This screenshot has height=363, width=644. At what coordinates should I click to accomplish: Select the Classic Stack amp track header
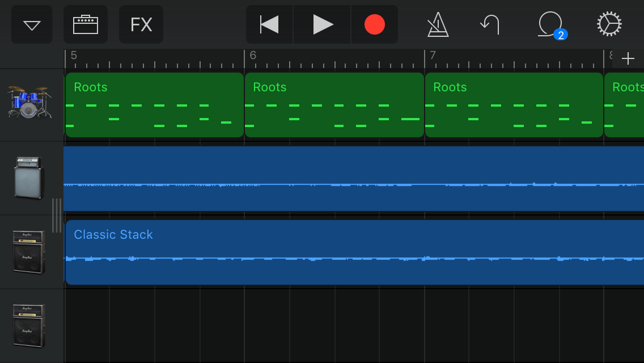pyautogui.click(x=29, y=252)
